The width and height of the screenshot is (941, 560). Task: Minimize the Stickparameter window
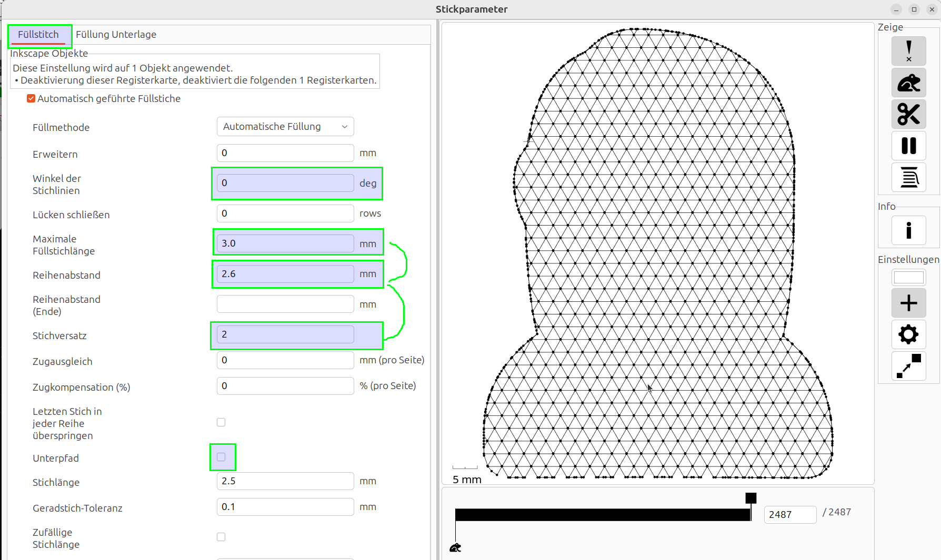click(896, 9)
